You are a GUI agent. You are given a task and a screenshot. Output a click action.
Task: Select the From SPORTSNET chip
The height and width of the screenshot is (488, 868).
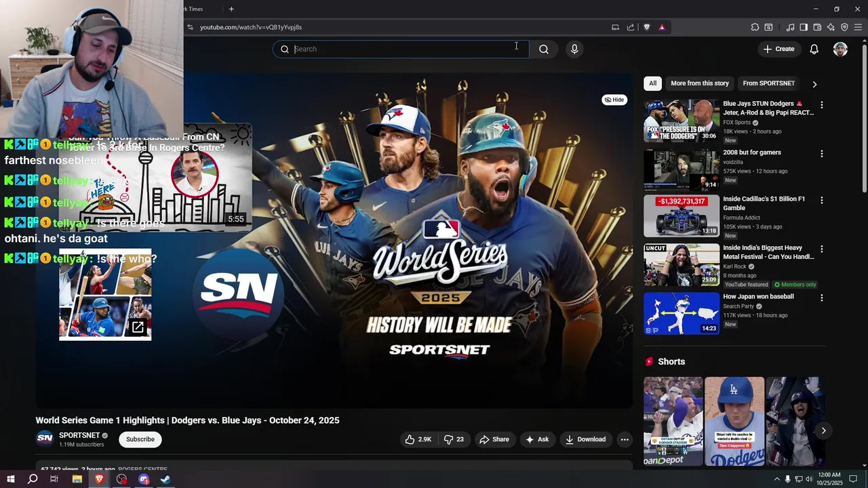pos(768,83)
